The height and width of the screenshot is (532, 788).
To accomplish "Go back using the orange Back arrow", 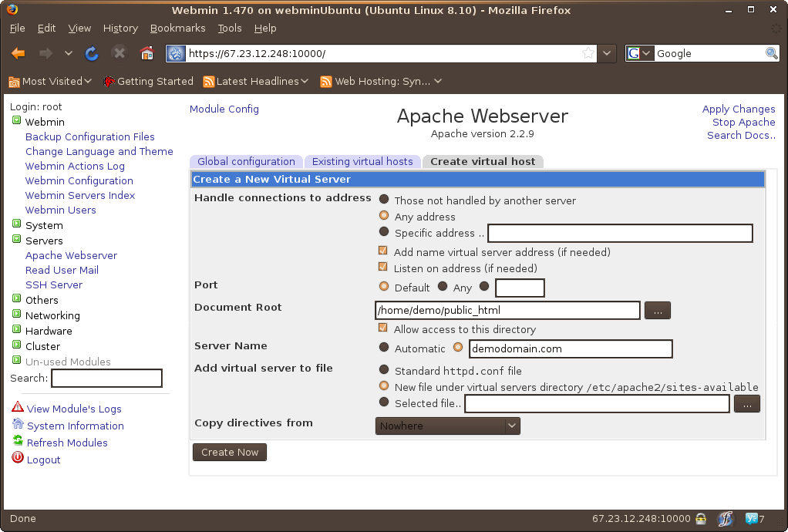I will pyautogui.click(x=18, y=53).
